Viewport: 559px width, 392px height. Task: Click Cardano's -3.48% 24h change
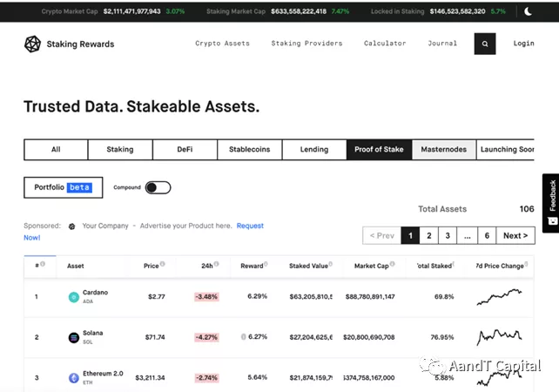[x=206, y=297]
